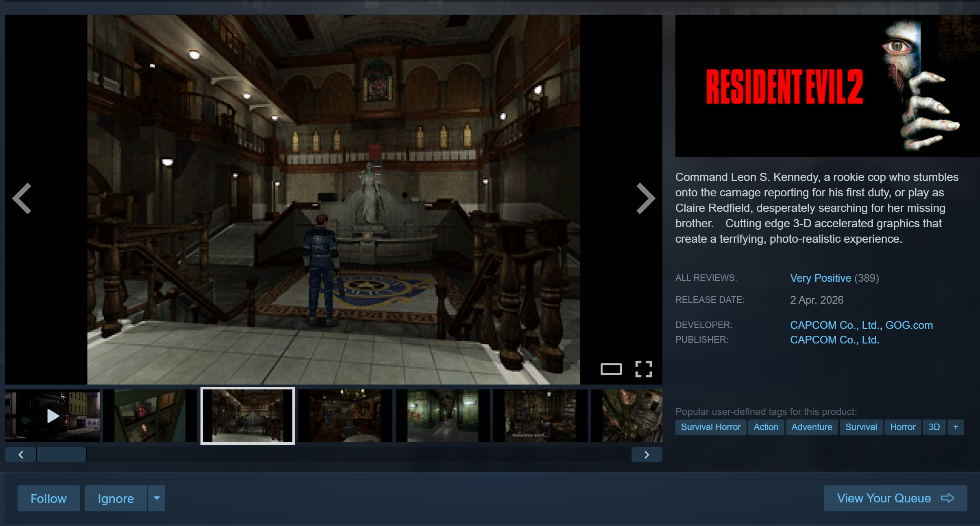
Task: Go to the previous screenshot using the large left arrow
Action: pos(22,198)
